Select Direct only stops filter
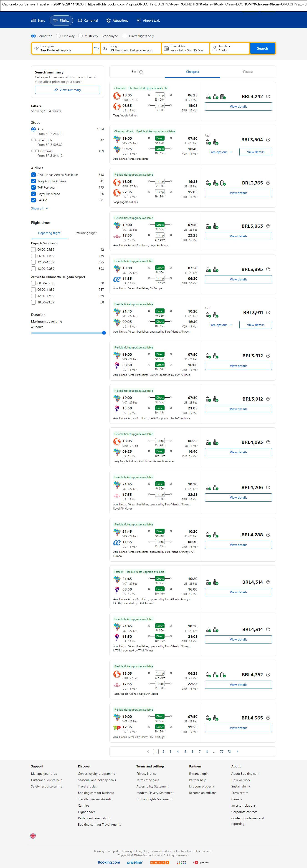Screen dimensions: 307x868 33,140
